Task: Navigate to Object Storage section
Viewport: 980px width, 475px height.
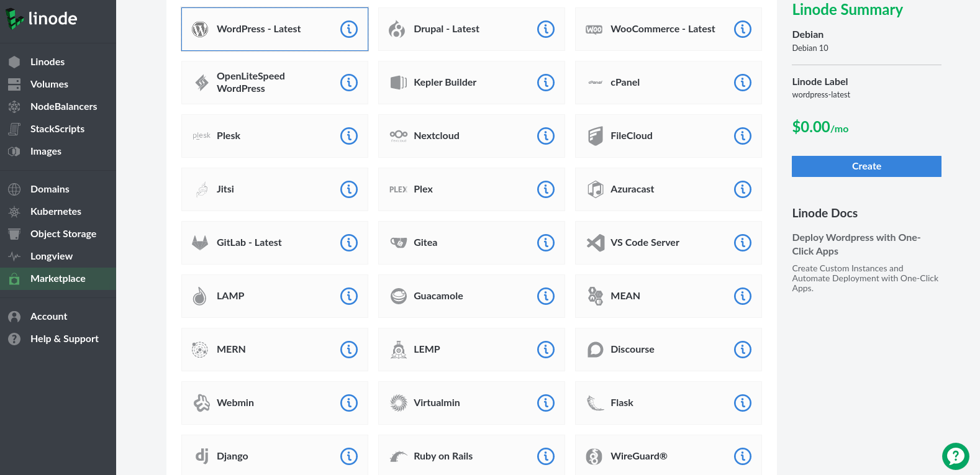Action: click(x=63, y=234)
